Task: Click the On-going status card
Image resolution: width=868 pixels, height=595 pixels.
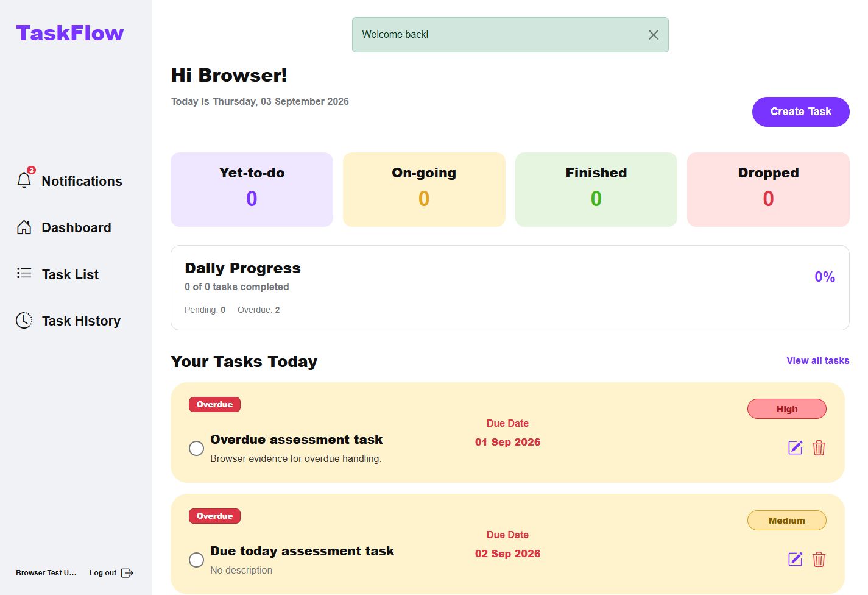Action: click(x=424, y=190)
